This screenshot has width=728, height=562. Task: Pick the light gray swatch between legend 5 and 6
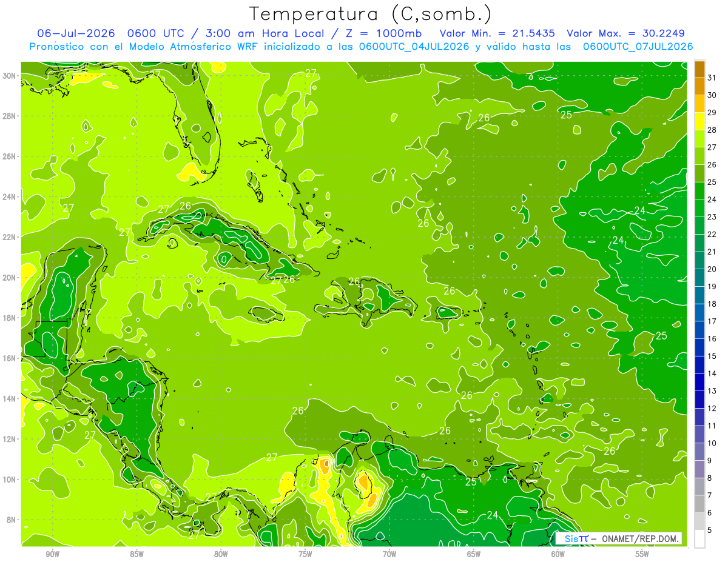(x=699, y=521)
